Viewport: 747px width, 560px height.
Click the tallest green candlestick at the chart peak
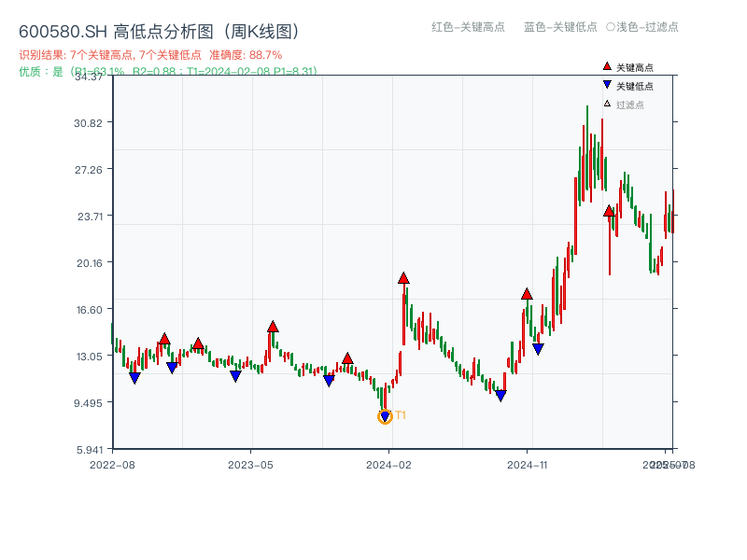(x=587, y=147)
